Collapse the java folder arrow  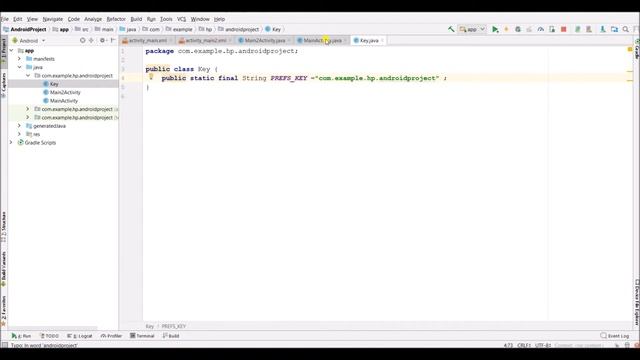(19, 67)
